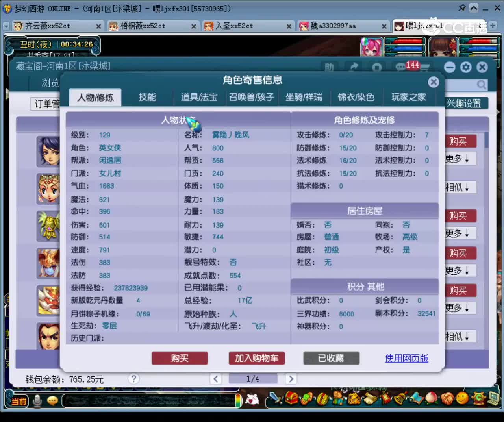Click the 已收藏 button
This screenshot has width=504, height=422.
[331, 358]
